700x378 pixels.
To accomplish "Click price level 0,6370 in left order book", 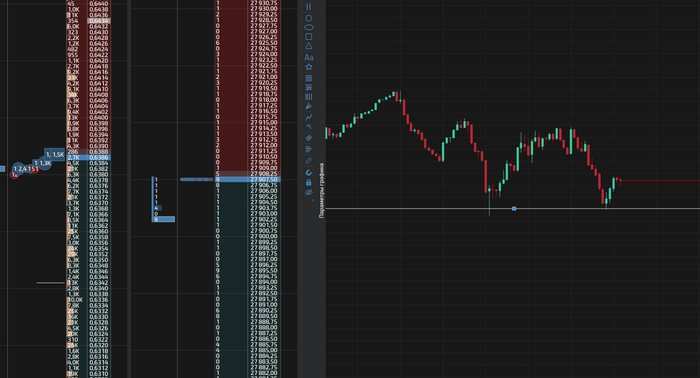I will pyautogui.click(x=98, y=203).
